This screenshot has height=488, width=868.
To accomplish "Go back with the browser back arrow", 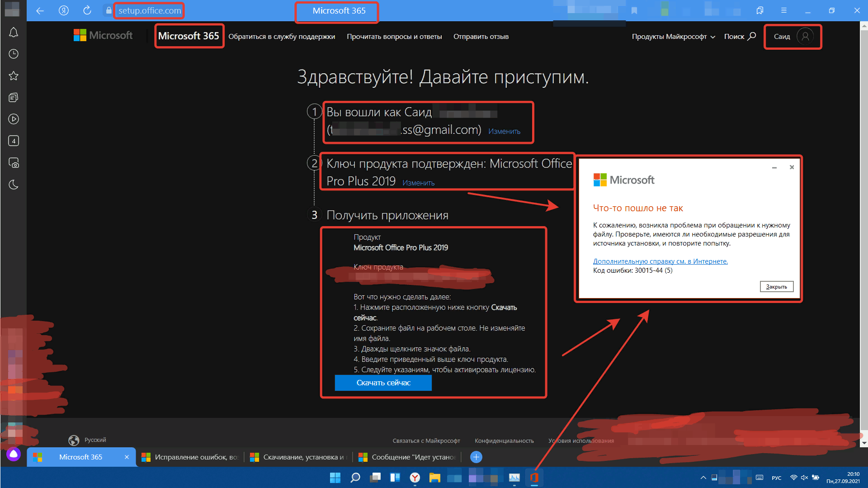I will pyautogui.click(x=40, y=10).
